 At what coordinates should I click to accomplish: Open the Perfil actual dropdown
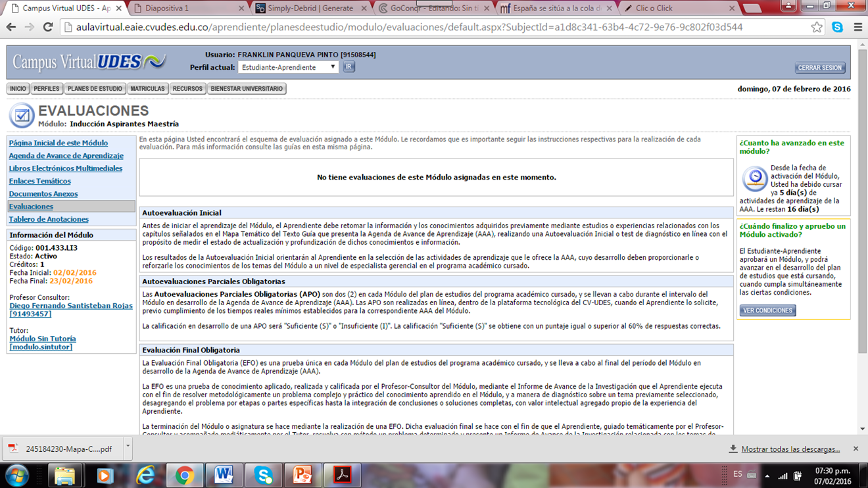pos(288,67)
